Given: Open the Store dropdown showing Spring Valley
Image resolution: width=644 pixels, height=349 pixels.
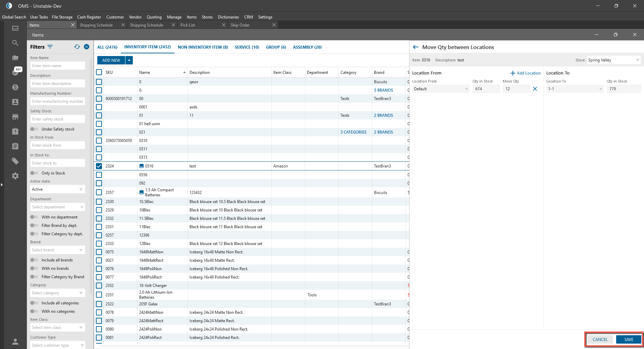Looking at the screenshot, I should (x=613, y=60).
